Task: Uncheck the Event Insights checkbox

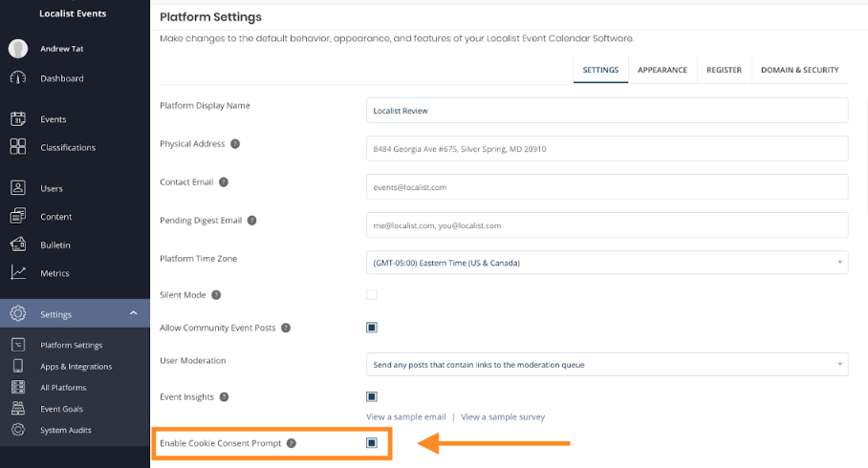Action: [372, 396]
